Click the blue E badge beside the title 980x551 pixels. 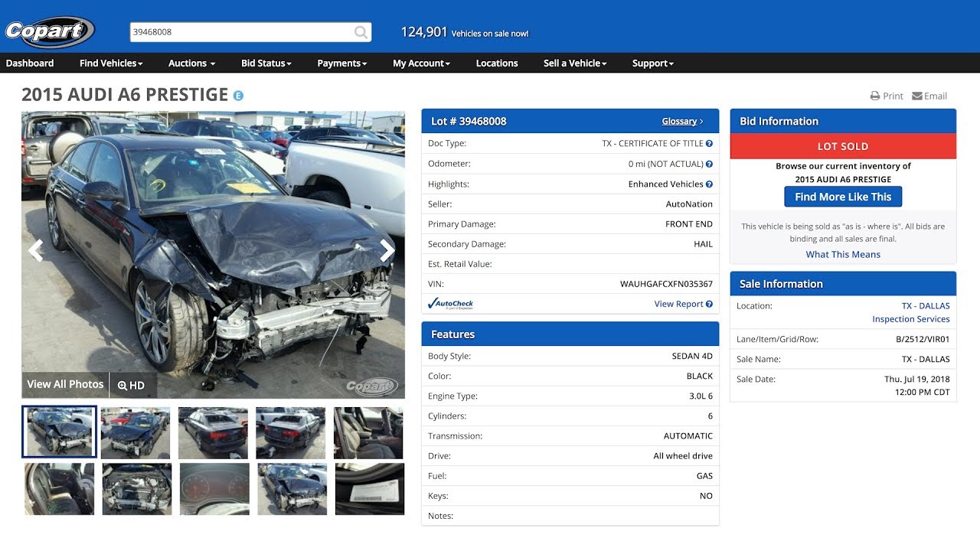(238, 96)
